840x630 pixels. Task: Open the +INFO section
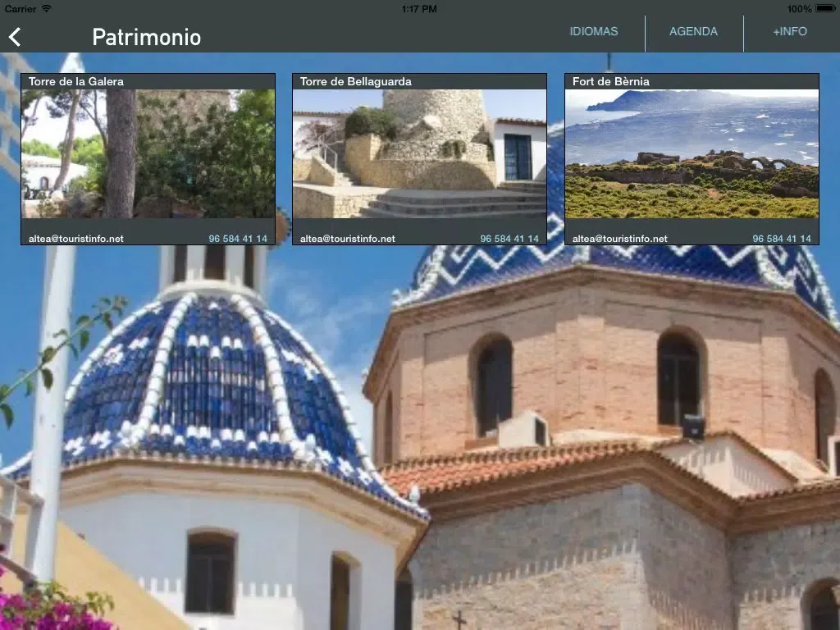(x=790, y=32)
